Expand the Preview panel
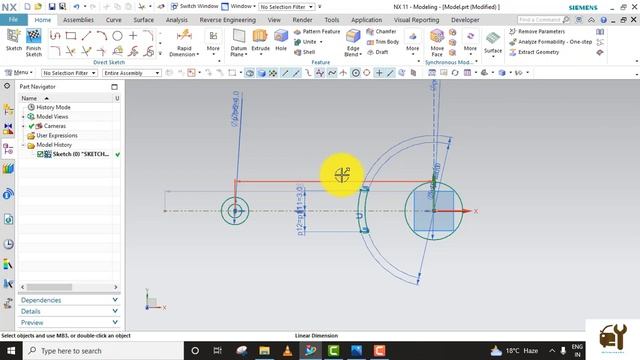640x360 pixels. click(x=69, y=322)
